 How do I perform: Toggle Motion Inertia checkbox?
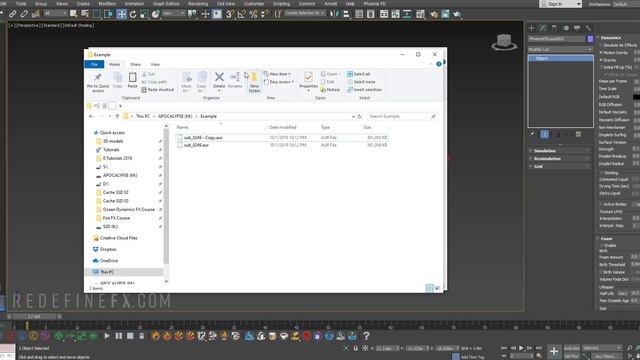coord(601,53)
